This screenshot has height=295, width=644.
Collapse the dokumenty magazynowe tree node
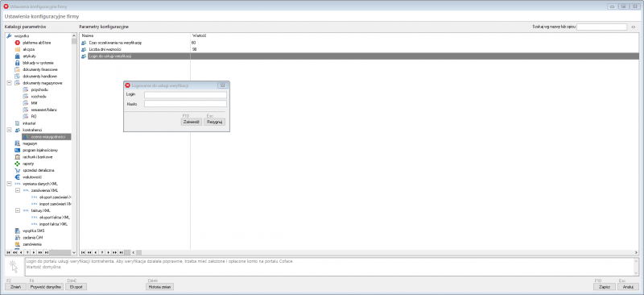9,83
